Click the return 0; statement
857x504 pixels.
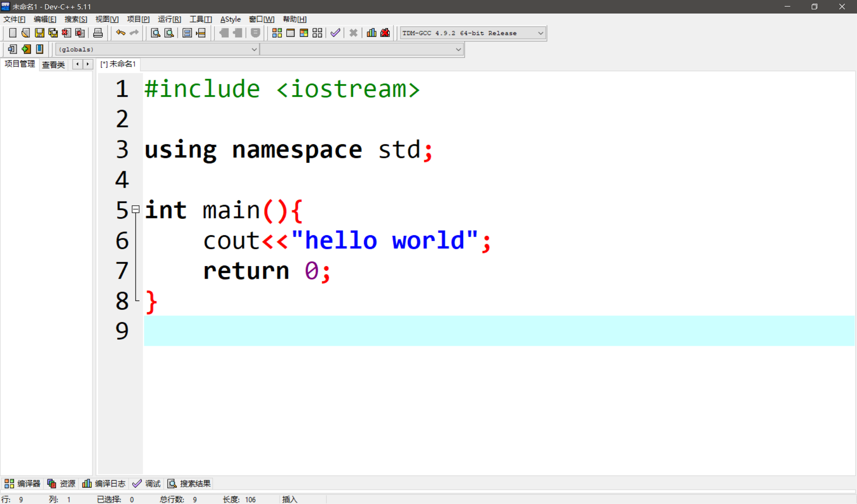click(267, 271)
